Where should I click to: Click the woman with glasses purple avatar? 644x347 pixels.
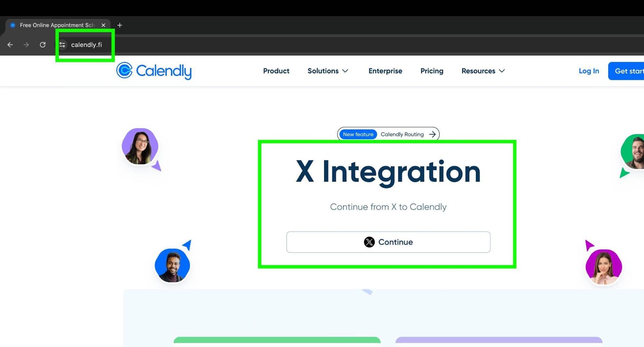tap(140, 147)
